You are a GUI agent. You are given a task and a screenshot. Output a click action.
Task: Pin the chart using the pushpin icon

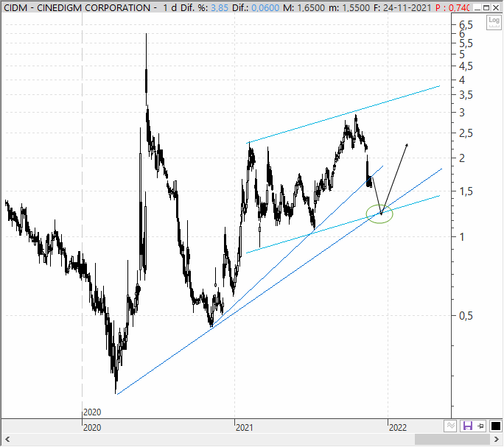tap(481, 426)
